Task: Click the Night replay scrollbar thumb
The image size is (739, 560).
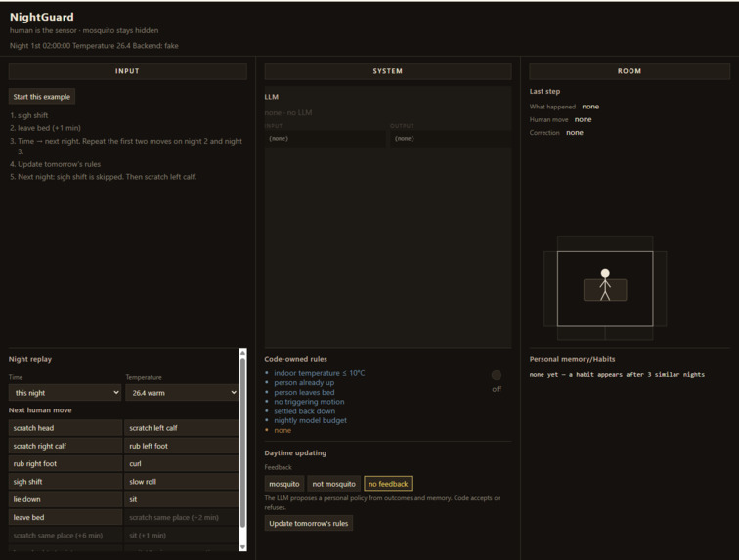Action: tap(242, 442)
